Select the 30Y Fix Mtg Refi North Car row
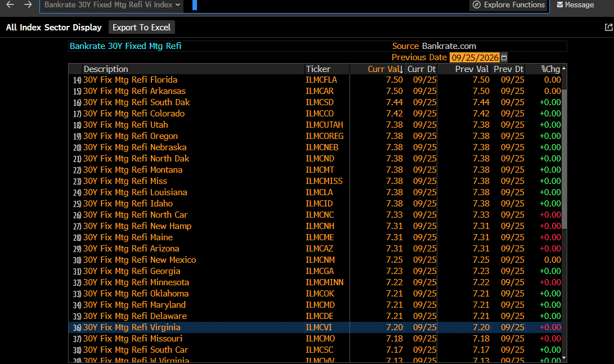Screen dimensions: 614x364 tap(315, 215)
